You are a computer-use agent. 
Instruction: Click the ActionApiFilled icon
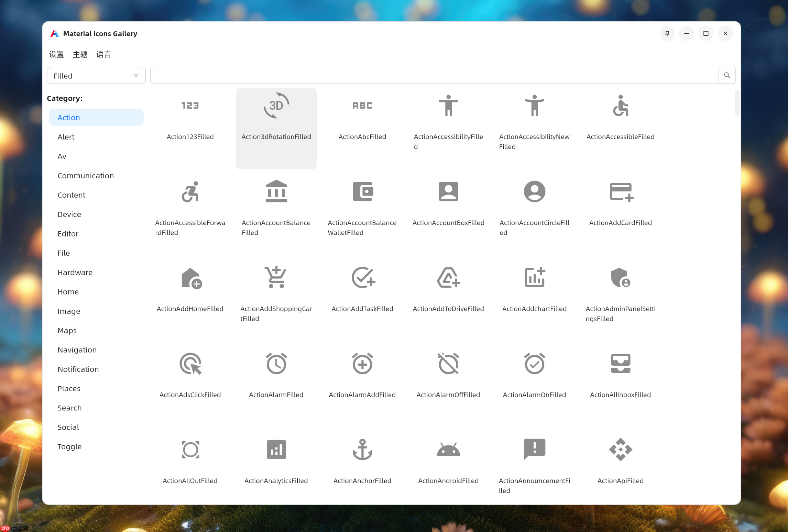[620, 449]
